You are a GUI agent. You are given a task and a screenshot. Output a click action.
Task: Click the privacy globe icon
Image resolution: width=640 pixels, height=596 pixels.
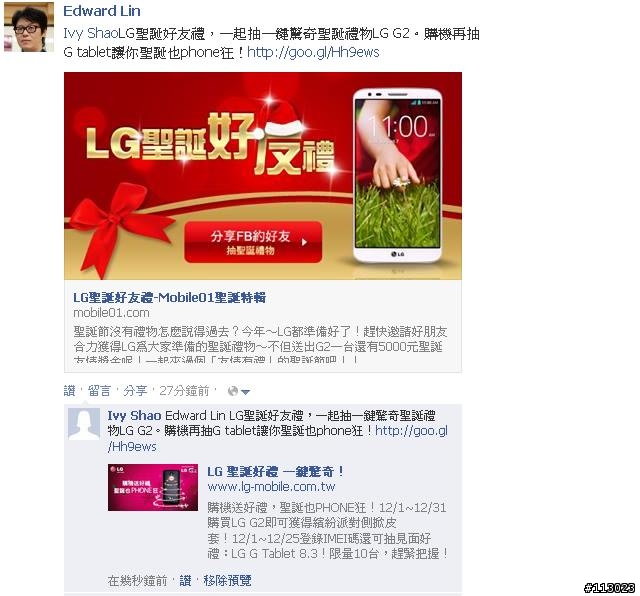(233, 391)
